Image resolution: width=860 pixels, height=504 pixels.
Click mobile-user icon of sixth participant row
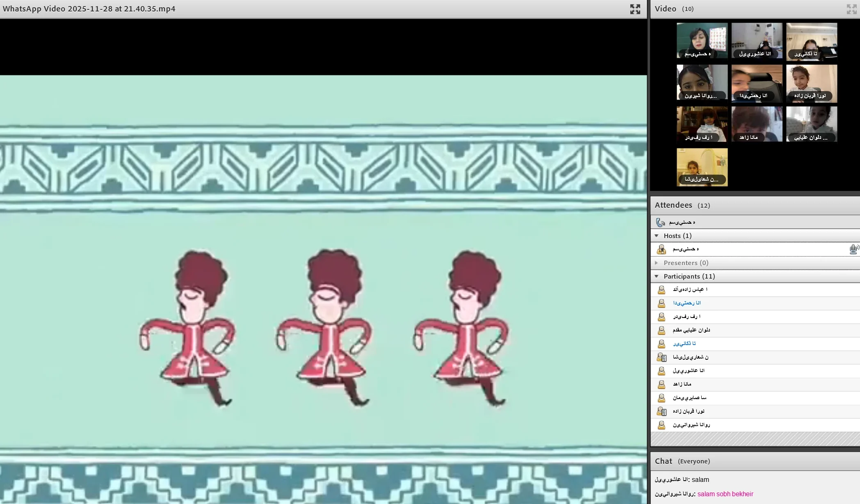[662, 357]
